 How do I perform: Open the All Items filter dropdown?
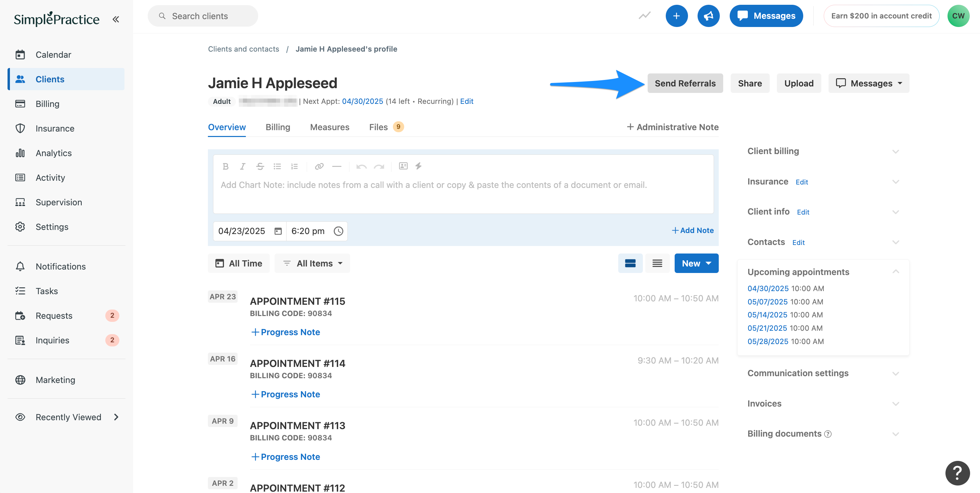click(312, 263)
